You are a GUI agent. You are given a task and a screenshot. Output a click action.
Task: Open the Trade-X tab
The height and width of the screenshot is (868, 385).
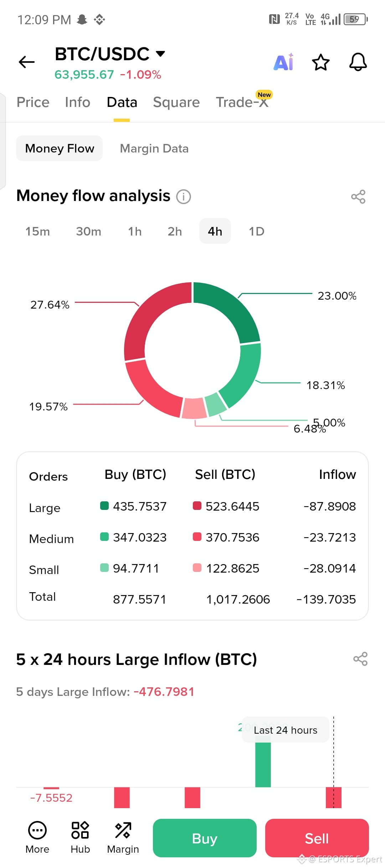click(x=242, y=102)
